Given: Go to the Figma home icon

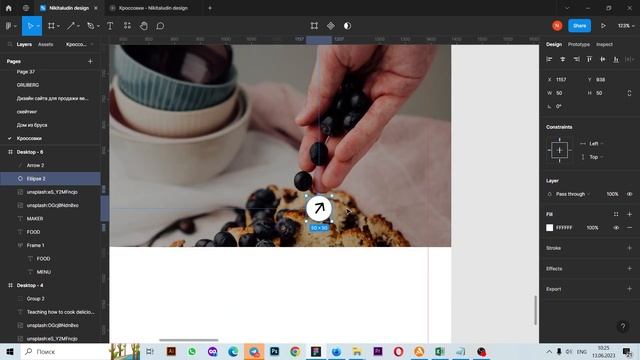Looking at the screenshot, I should tap(9, 8).
